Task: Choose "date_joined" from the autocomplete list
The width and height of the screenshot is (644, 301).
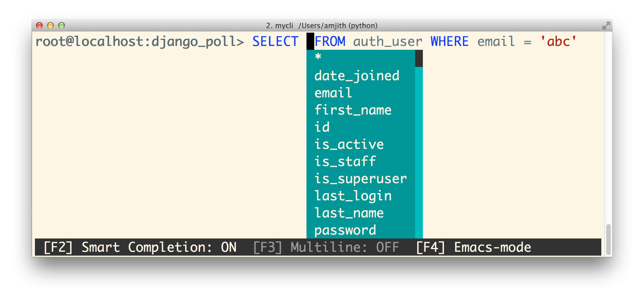Action: 357,76
